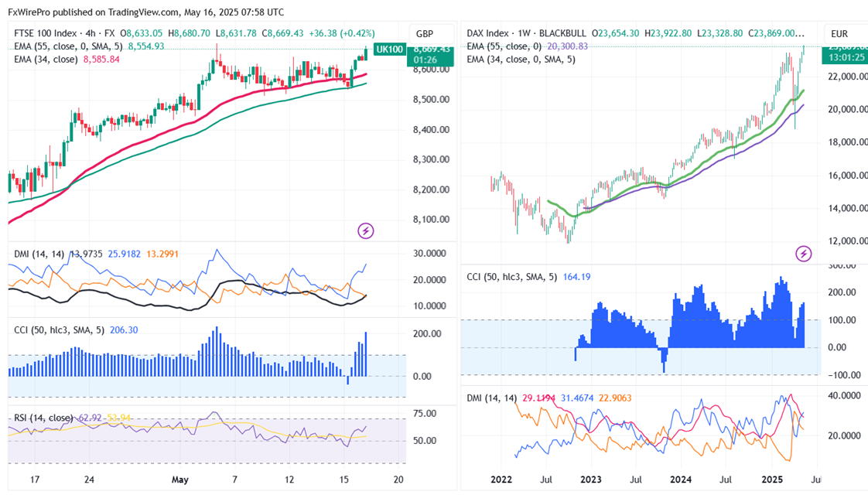The width and height of the screenshot is (868, 495).
Task: Click the 20,000.00 DAX axis label
Action: [x=848, y=110]
